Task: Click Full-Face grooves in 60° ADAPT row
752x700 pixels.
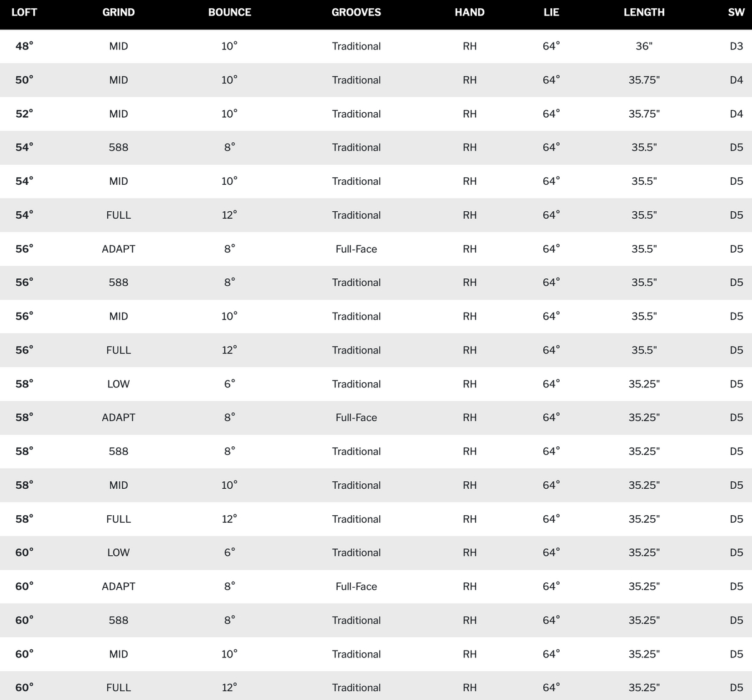Action: [356, 587]
